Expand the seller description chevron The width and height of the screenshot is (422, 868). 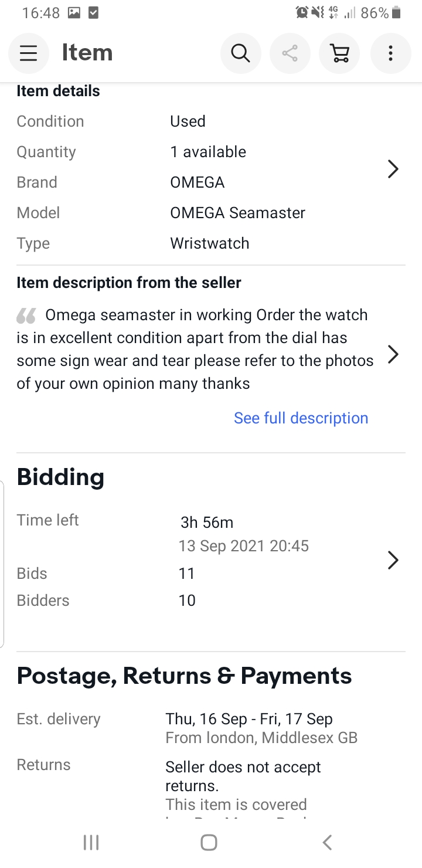[393, 354]
